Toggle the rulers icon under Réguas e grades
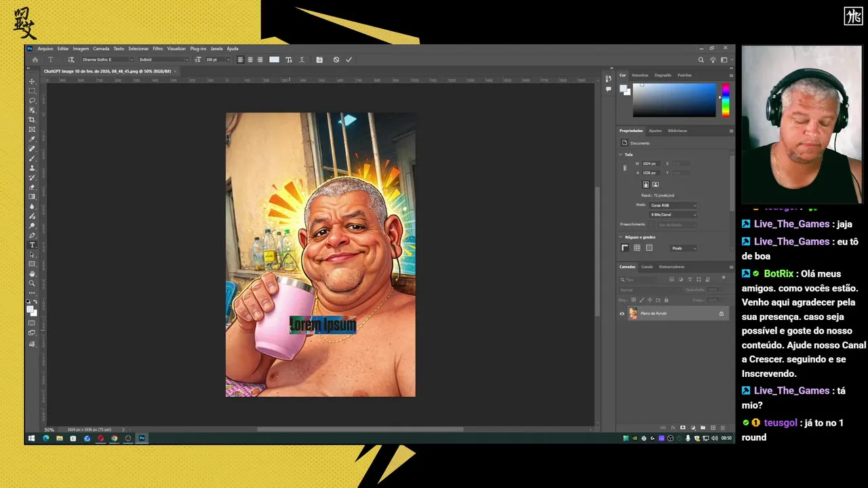This screenshot has height=488, width=868. coord(625,248)
